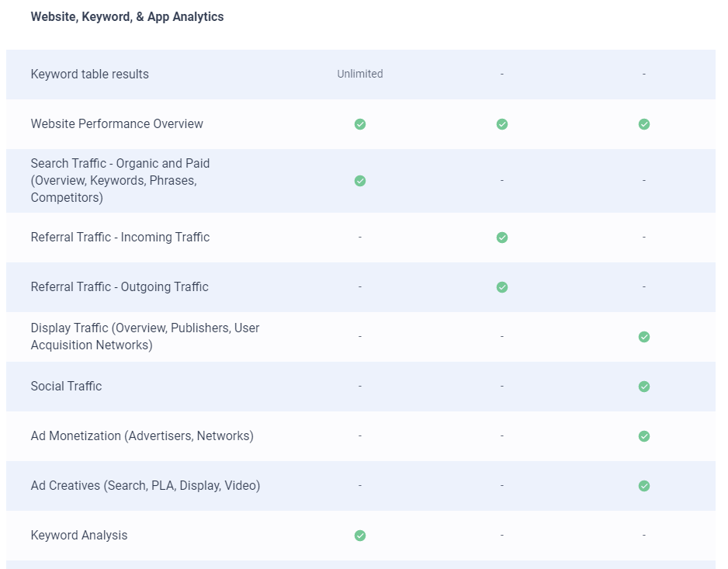Click the 'Keyword Analysis' feature label

point(79,536)
